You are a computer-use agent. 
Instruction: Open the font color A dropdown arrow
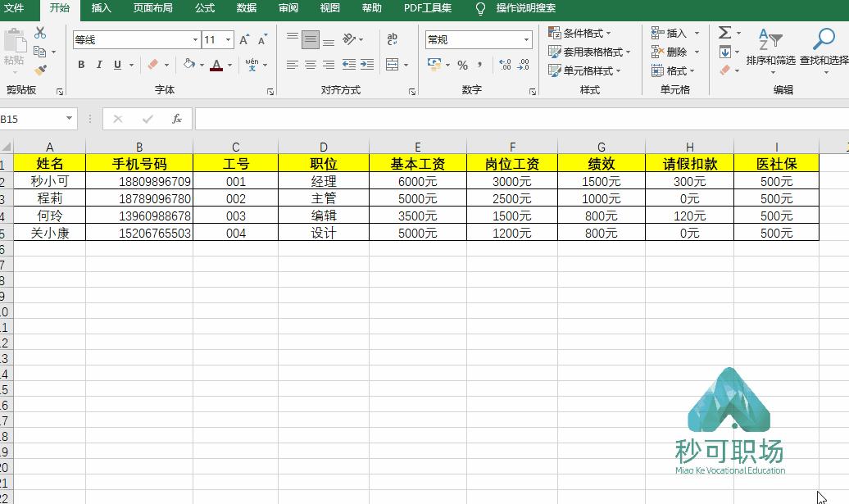[229, 65]
